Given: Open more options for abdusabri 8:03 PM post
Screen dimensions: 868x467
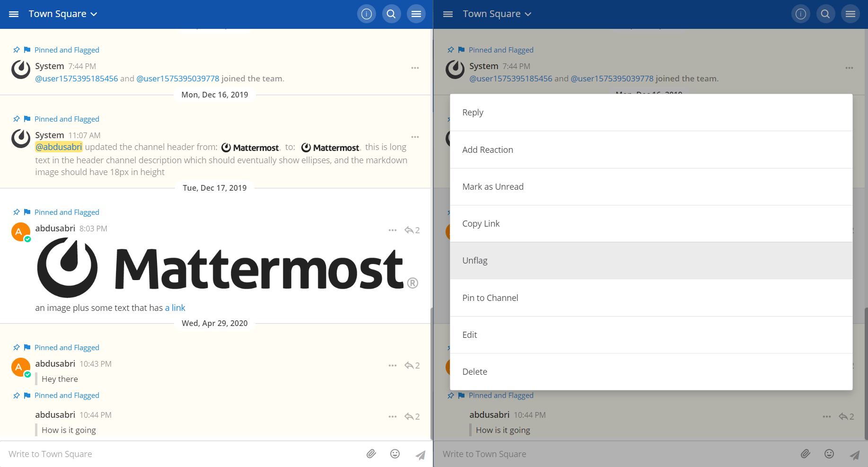Looking at the screenshot, I should 393,230.
